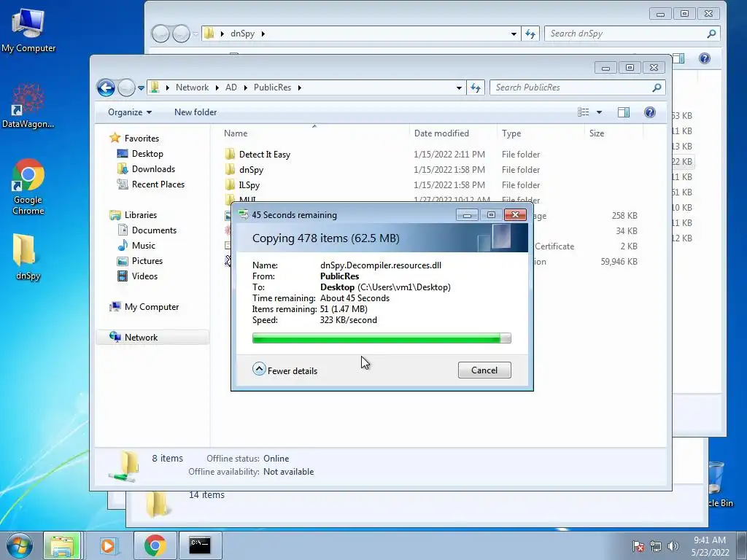Viewport: 747px width, 560px height.
Task: Expand arrow after PublicRes in breadcrumb
Action: pyautogui.click(x=300, y=87)
